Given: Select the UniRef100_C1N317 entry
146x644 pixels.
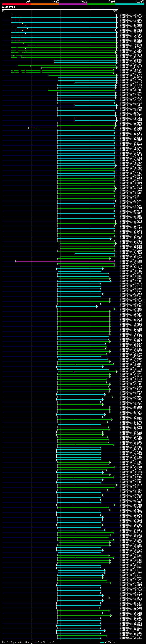Looking at the screenshot, I should click(x=131, y=75).
